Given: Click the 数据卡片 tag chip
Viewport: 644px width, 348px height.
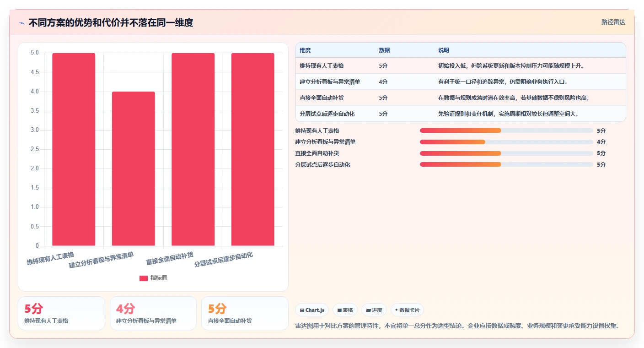Looking at the screenshot, I should [x=407, y=310].
